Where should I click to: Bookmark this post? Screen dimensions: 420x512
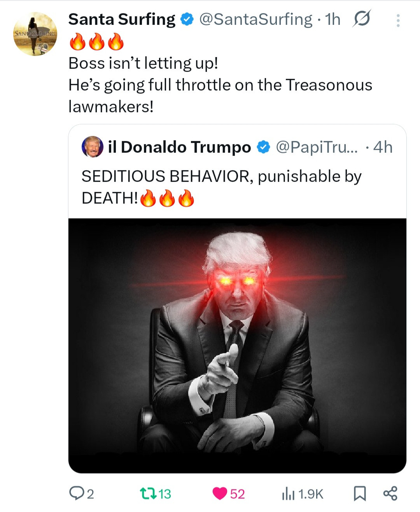tap(360, 493)
